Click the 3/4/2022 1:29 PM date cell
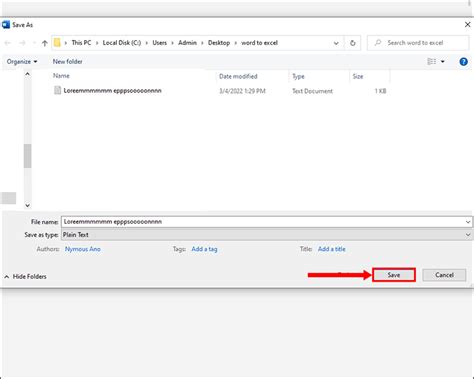 pyautogui.click(x=242, y=91)
